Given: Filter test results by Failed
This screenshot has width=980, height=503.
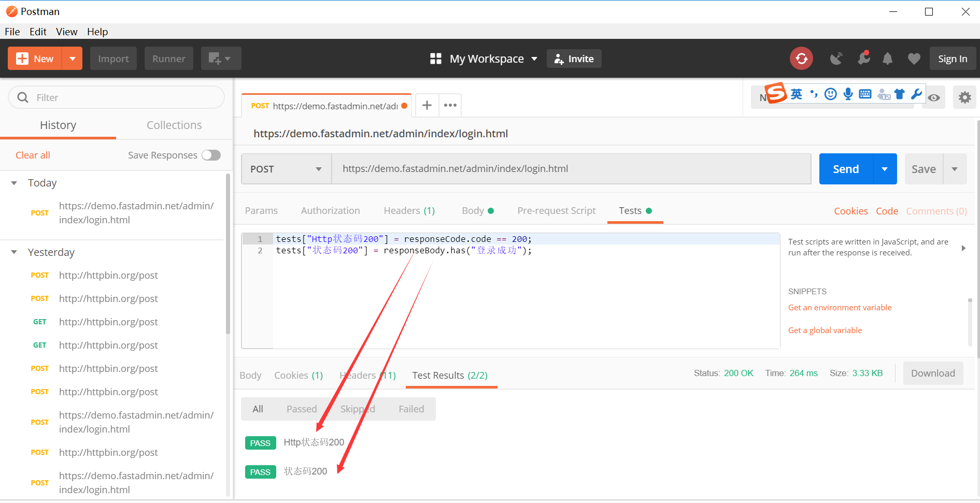Looking at the screenshot, I should coord(411,409).
